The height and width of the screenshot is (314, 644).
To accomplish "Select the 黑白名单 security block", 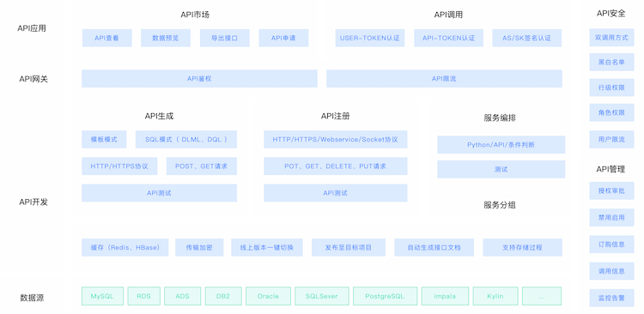I will pyautogui.click(x=611, y=62).
